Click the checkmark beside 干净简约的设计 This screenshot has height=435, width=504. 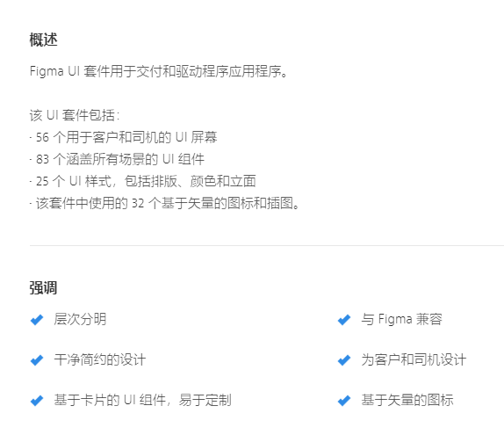[37, 360]
